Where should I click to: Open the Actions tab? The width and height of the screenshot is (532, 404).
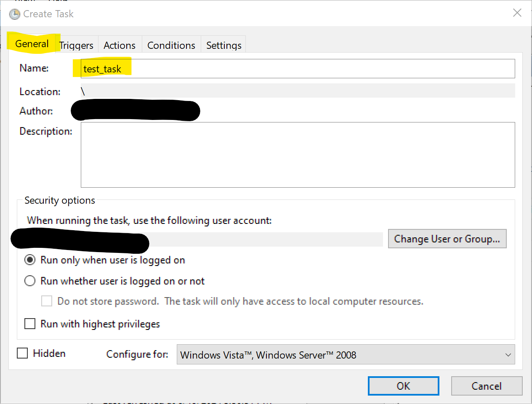coord(120,45)
